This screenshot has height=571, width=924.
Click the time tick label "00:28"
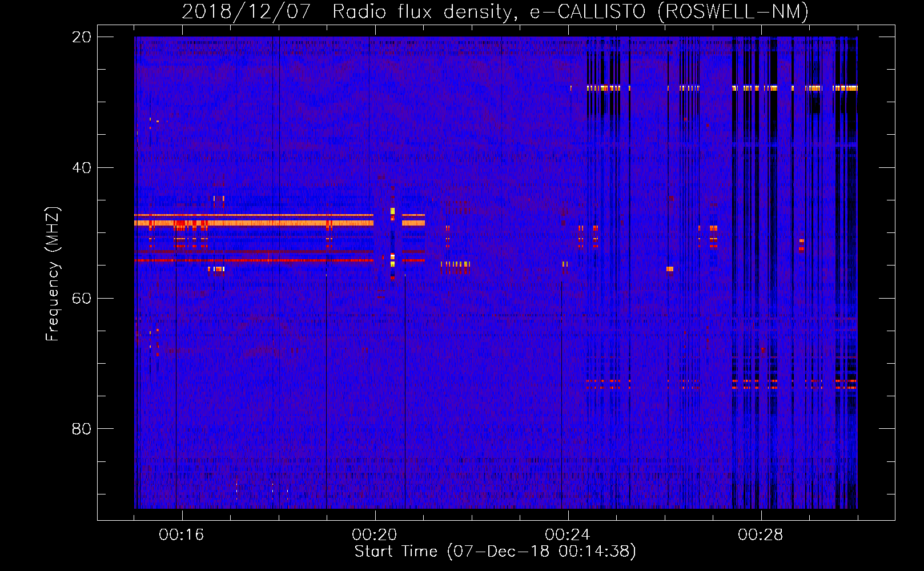point(761,535)
